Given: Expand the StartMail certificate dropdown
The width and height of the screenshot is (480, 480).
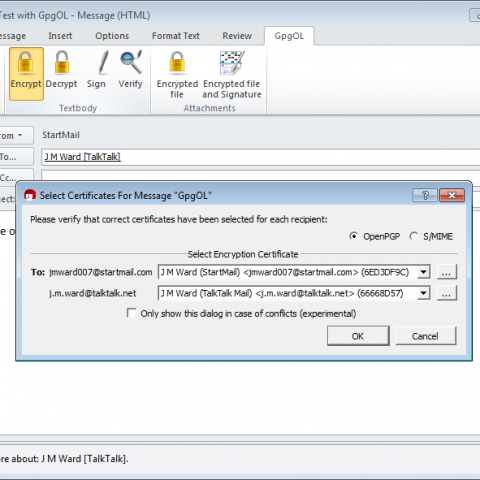Looking at the screenshot, I should click(x=423, y=272).
